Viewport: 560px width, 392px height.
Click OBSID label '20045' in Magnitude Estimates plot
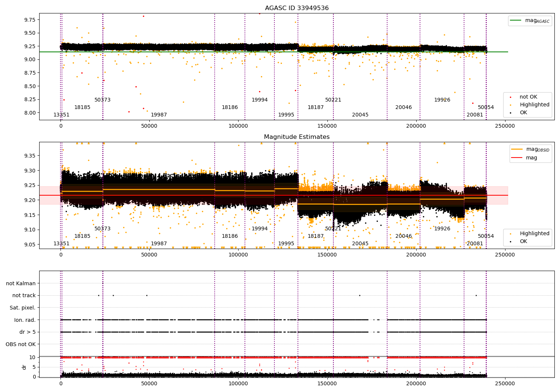pos(360,244)
